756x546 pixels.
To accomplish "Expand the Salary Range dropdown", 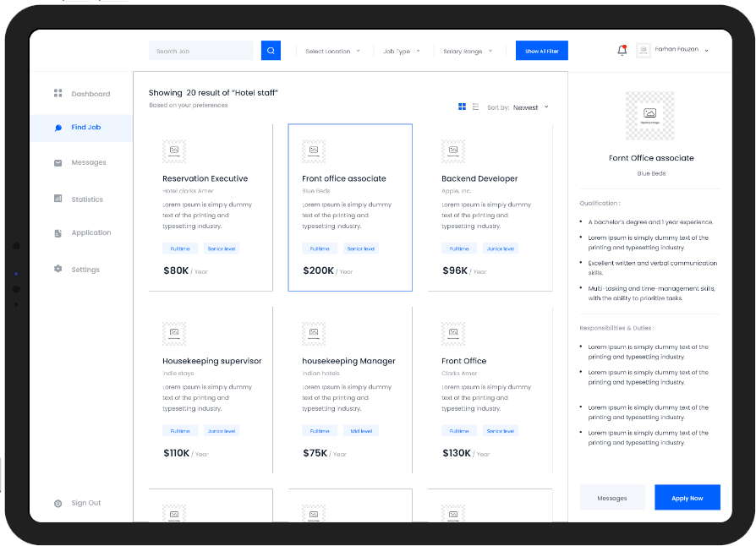I will (x=467, y=52).
